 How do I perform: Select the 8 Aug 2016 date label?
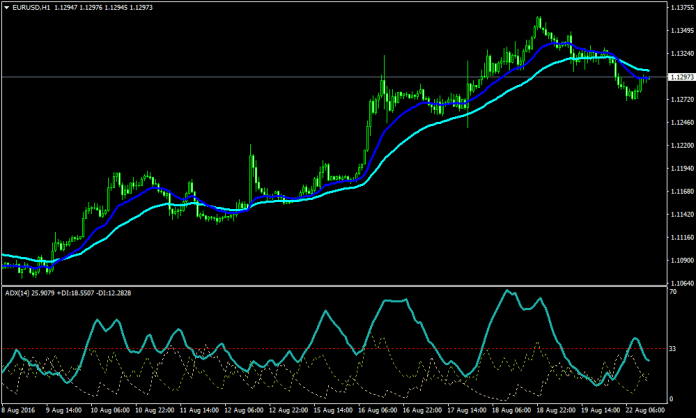point(21,410)
